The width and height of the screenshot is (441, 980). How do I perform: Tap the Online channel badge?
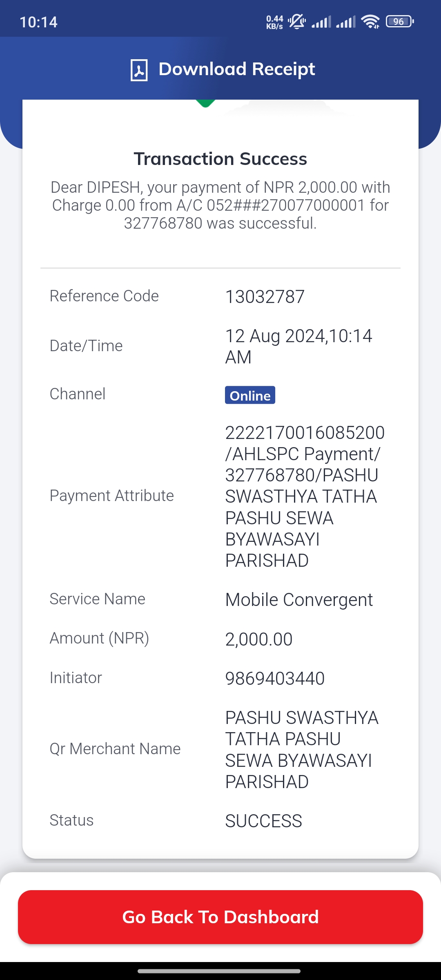[x=250, y=395]
